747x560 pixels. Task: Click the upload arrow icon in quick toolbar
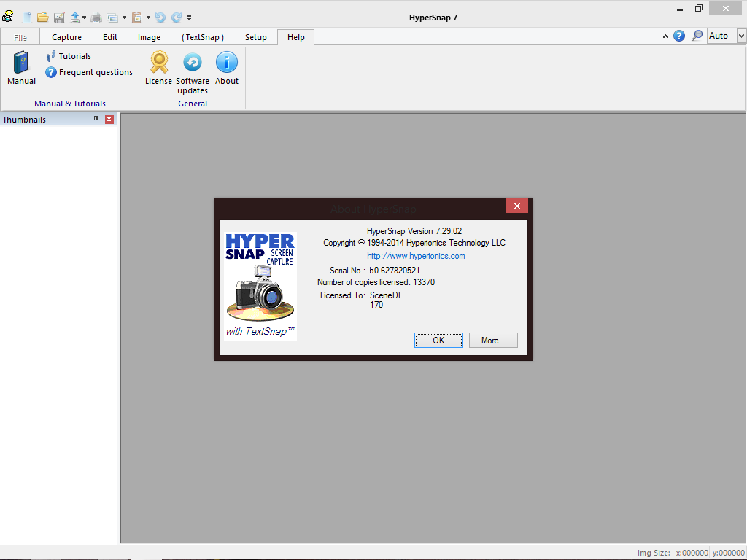pyautogui.click(x=75, y=17)
